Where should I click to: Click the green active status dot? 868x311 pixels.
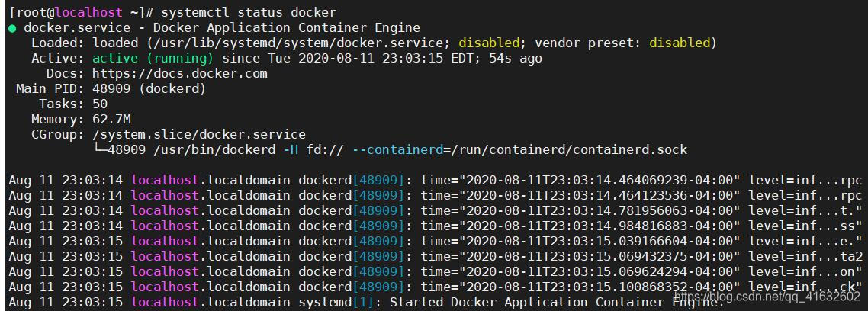[x=12, y=28]
